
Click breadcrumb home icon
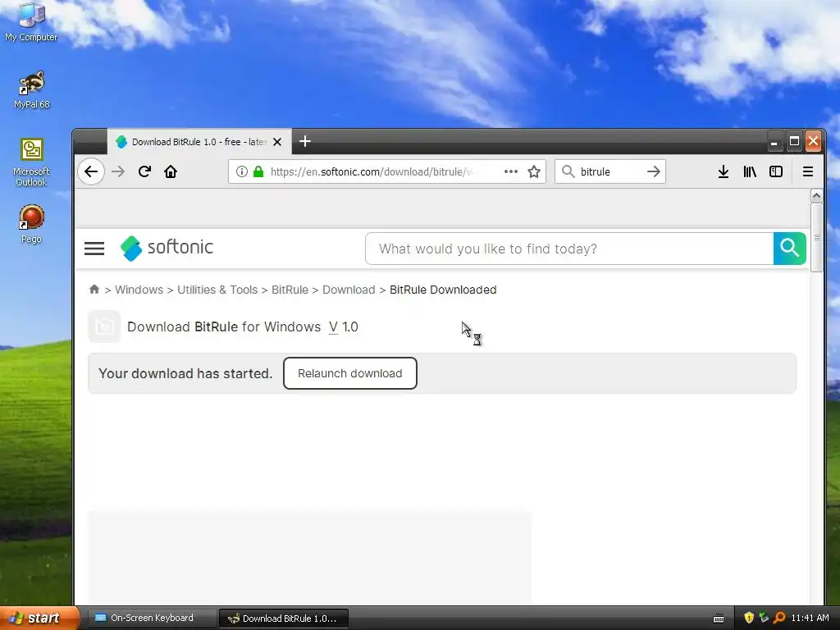(94, 290)
